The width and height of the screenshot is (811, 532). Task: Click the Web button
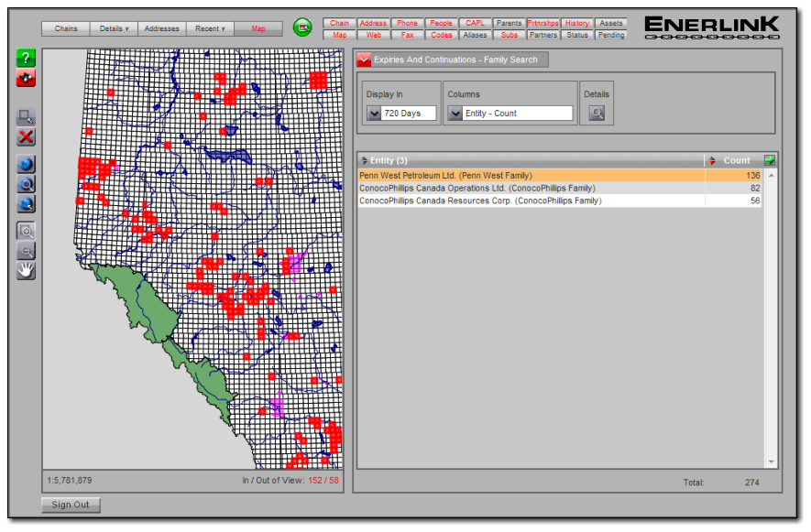pyautogui.click(x=373, y=35)
